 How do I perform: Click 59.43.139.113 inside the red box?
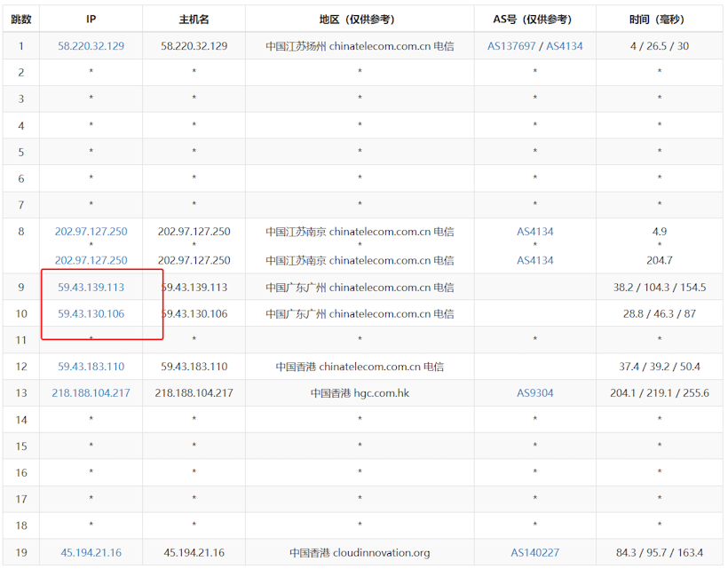click(x=90, y=287)
